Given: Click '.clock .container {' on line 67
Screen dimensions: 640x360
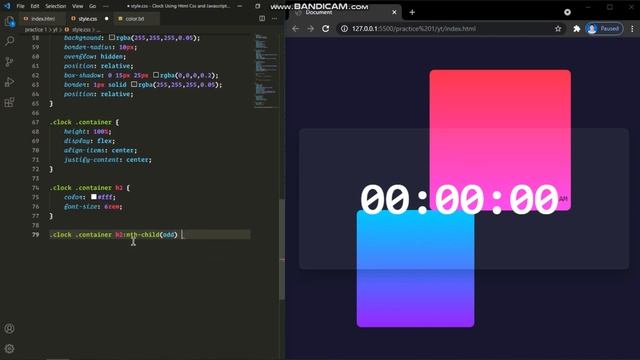Looking at the screenshot, I should point(84,122).
